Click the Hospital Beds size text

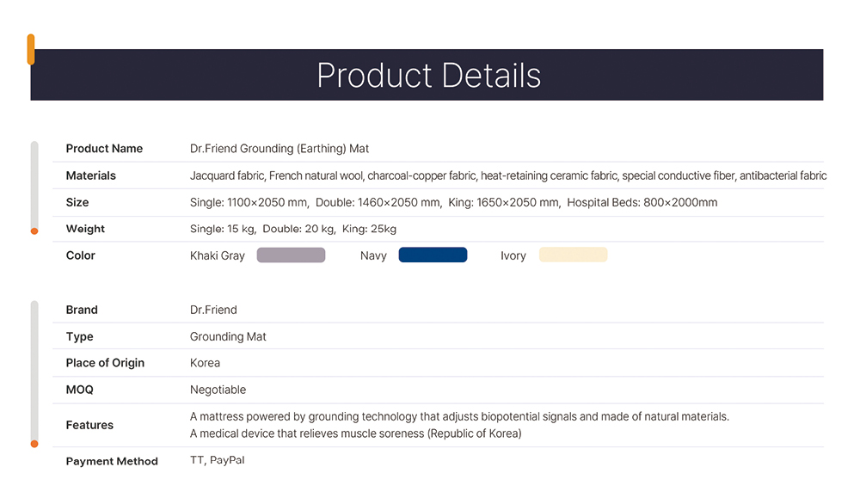[x=642, y=202]
